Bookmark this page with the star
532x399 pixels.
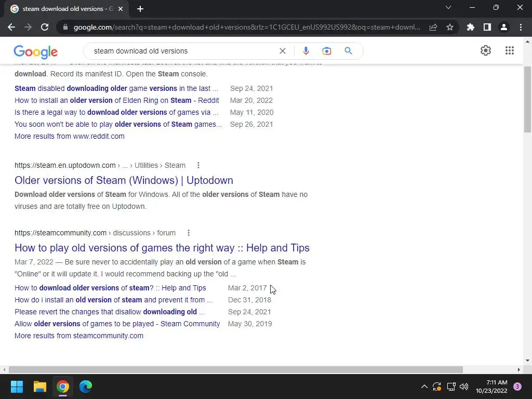tap(450, 27)
